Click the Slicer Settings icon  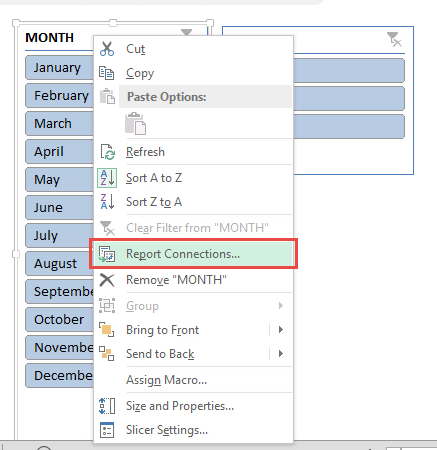click(107, 430)
